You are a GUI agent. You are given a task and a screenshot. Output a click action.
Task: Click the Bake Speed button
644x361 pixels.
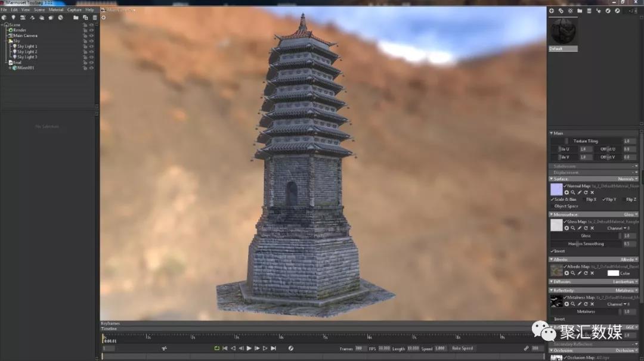tap(462, 348)
